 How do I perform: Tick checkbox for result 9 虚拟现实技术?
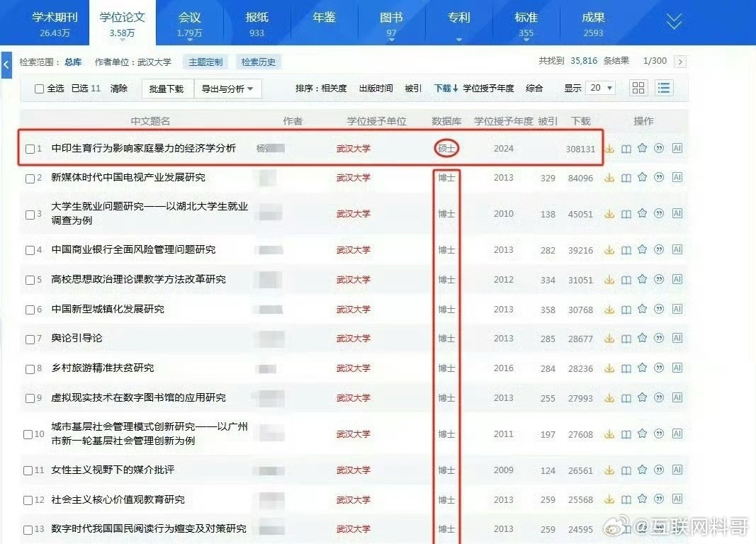coord(30,399)
